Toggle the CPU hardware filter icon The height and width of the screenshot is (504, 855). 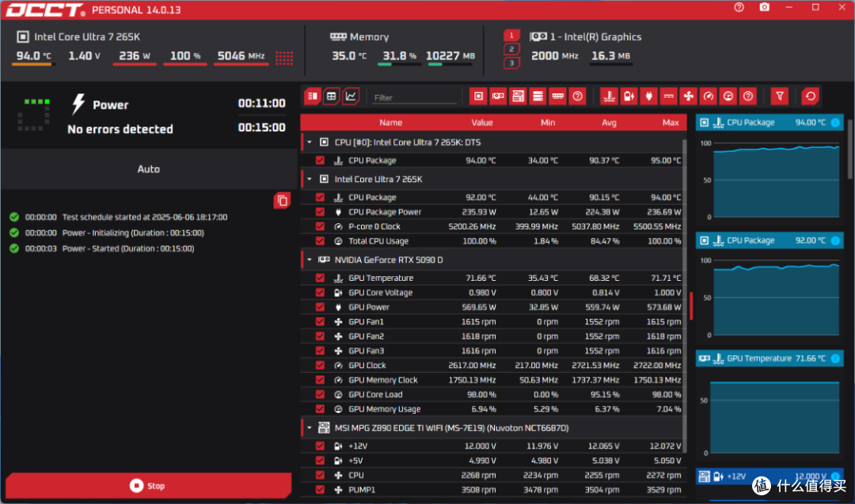[478, 97]
